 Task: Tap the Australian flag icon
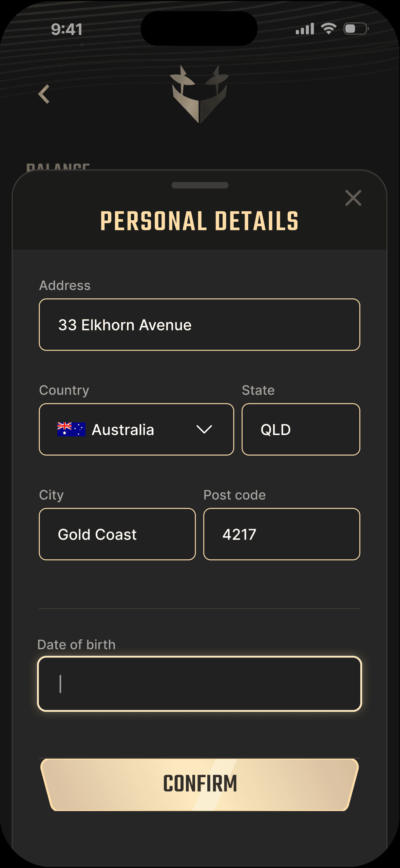click(x=71, y=429)
